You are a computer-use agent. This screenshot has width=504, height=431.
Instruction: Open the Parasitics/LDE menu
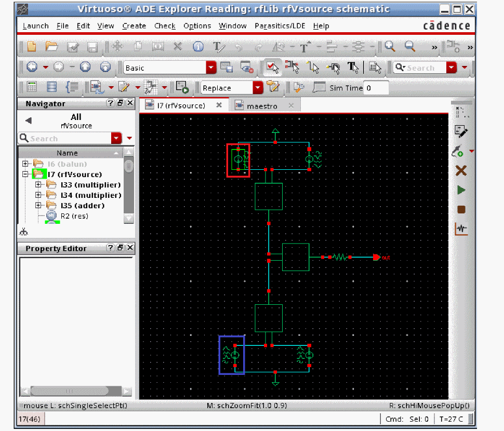(280, 26)
